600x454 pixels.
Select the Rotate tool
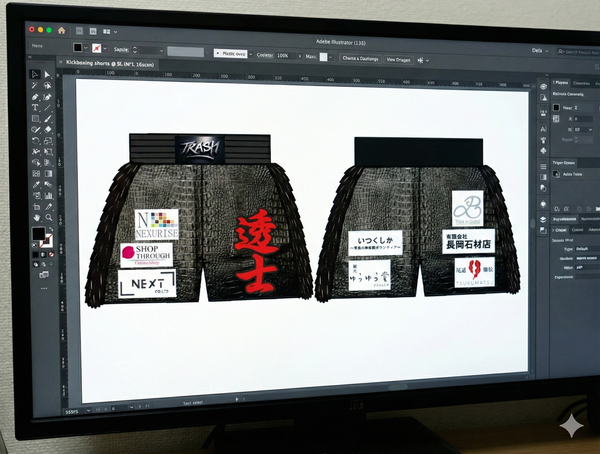point(36,140)
